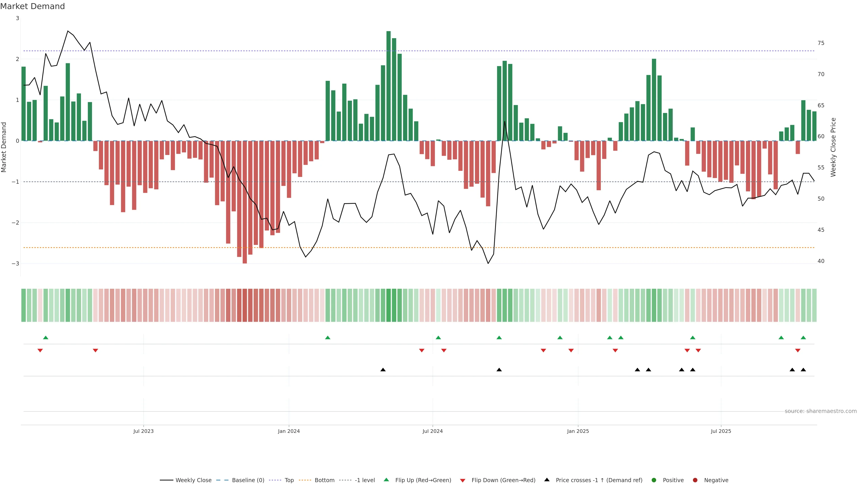The image size is (868, 488).
Task: Click the first black triangle price-cross marker
Action: (x=383, y=370)
